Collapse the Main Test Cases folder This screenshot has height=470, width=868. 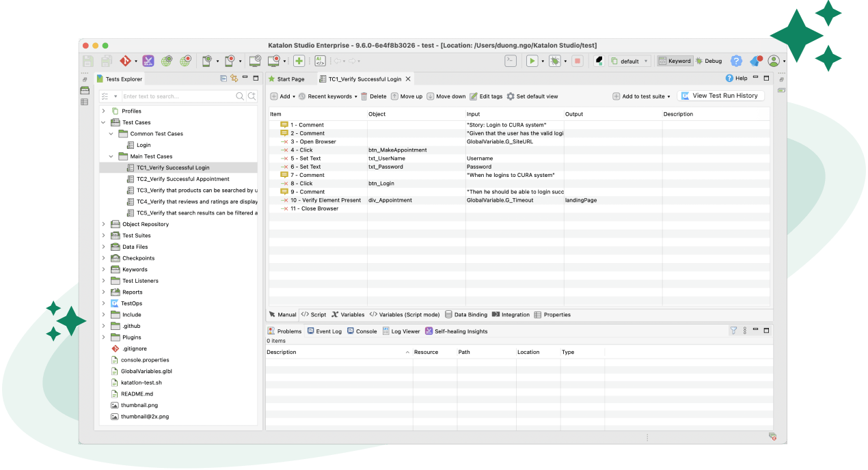click(x=111, y=156)
